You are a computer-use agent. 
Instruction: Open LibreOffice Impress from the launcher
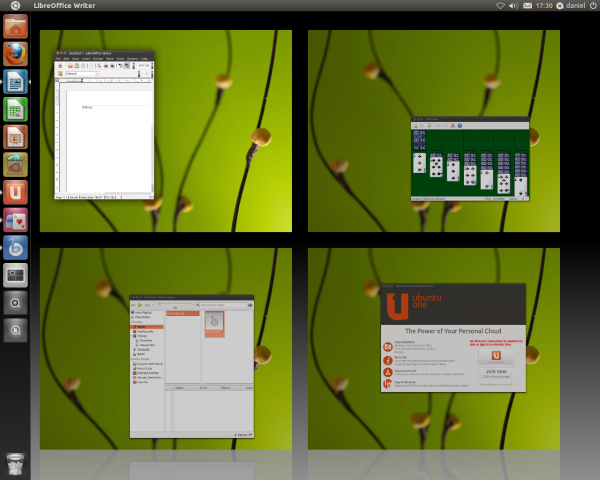15,137
